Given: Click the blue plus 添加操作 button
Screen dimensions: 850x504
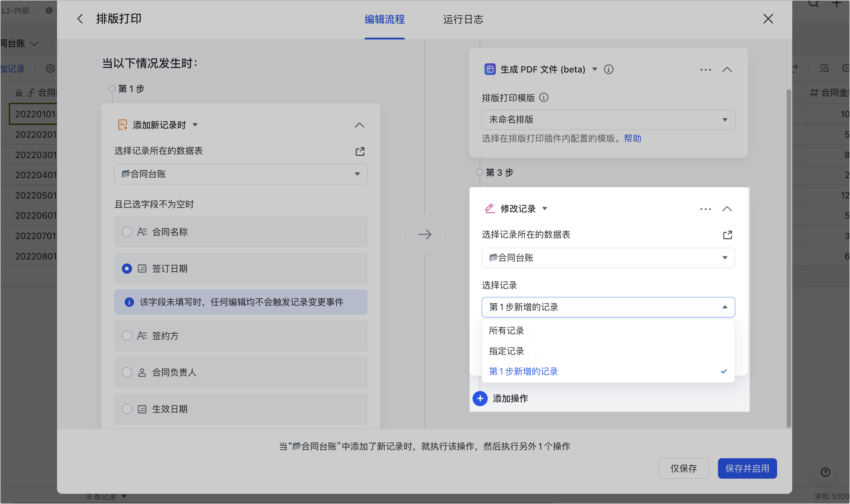Looking at the screenshot, I should 480,398.
